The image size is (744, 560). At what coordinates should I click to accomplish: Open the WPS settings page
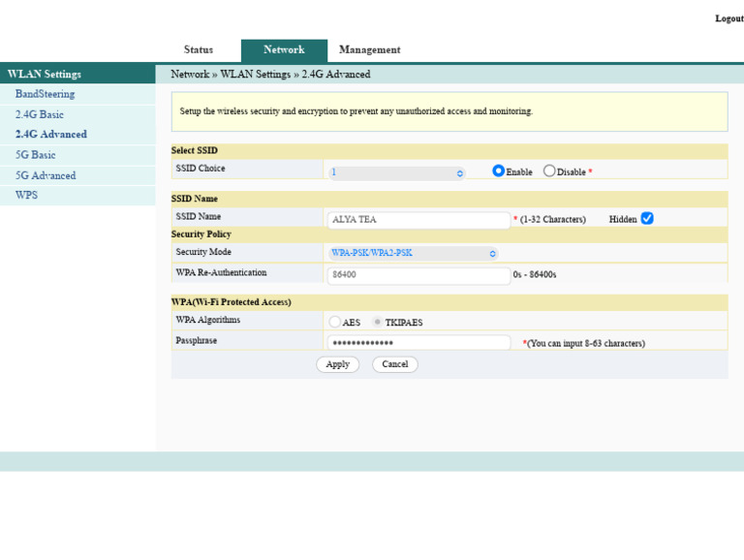(26, 196)
